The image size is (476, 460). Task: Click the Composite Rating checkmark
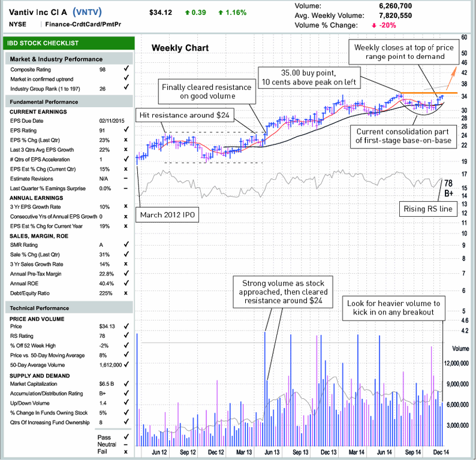[x=126, y=68]
